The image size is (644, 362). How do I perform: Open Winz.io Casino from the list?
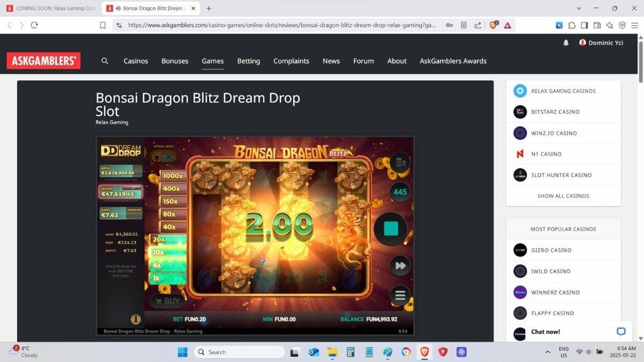click(x=563, y=133)
